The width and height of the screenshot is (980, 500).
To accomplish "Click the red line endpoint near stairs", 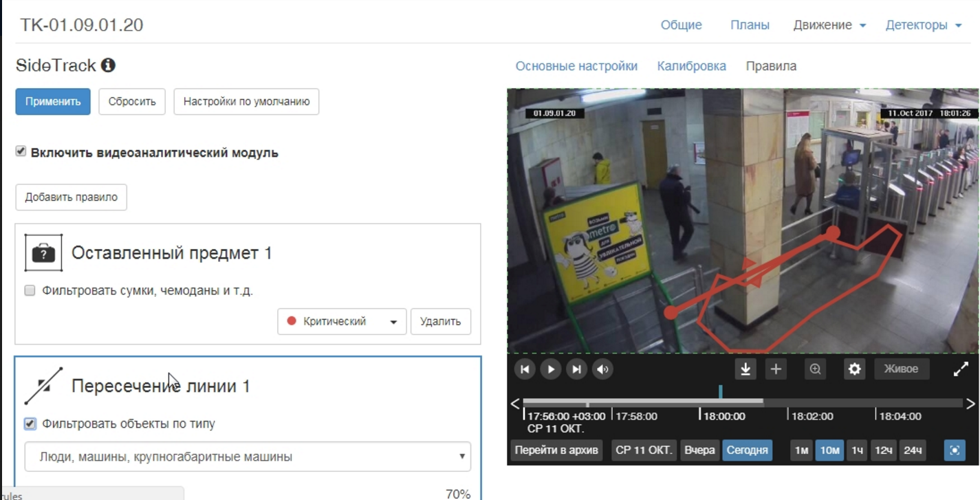I will tap(671, 312).
